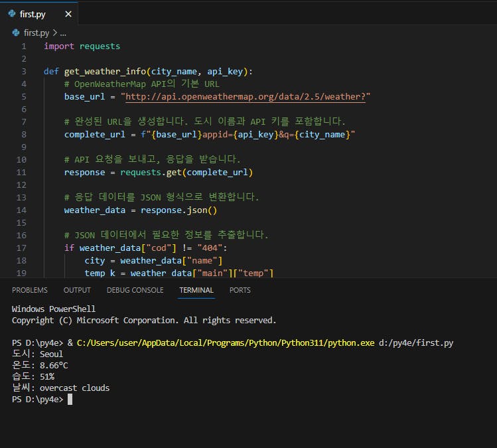The image size is (497, 448).
Task: Click first.py in the breadcrumb path
Action: click(36, 33)
